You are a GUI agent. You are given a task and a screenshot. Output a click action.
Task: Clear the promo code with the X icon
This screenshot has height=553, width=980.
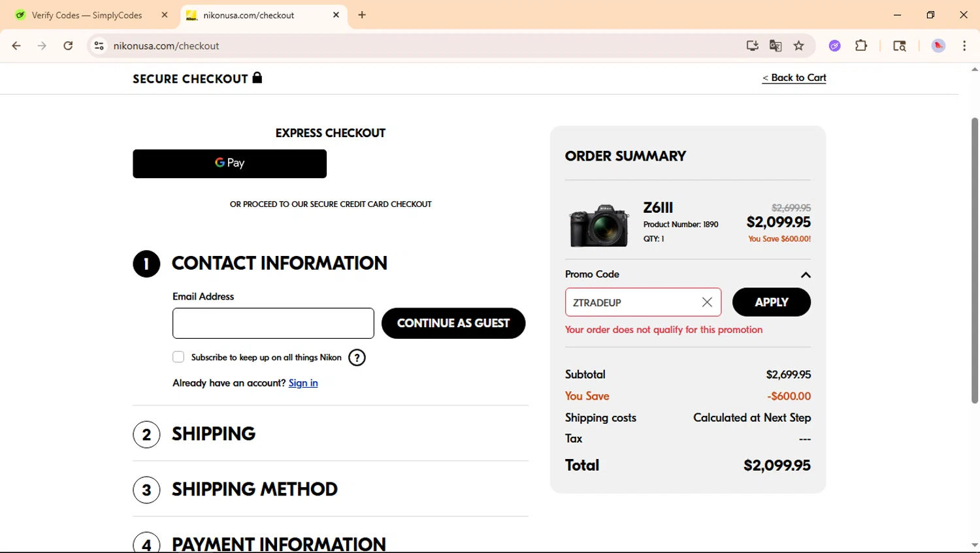pos(707,302)
